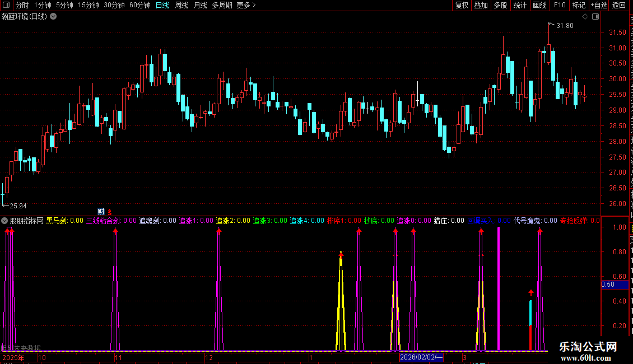Image resolution: width=633 pixels, height=364 pixels.
Task: Expand the 股朋指标网 indicator dropdown
Action: click(x=4, y=221)
